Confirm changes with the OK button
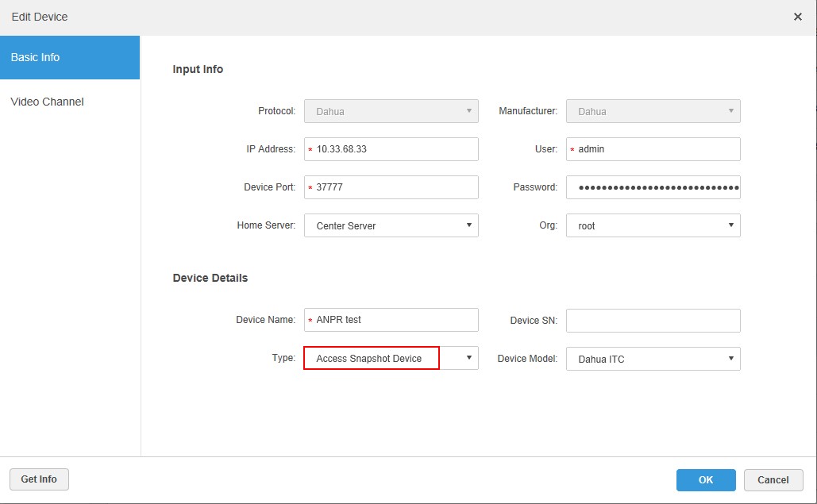The height and width of the screenshot is (504, 817). click(705, 480)
